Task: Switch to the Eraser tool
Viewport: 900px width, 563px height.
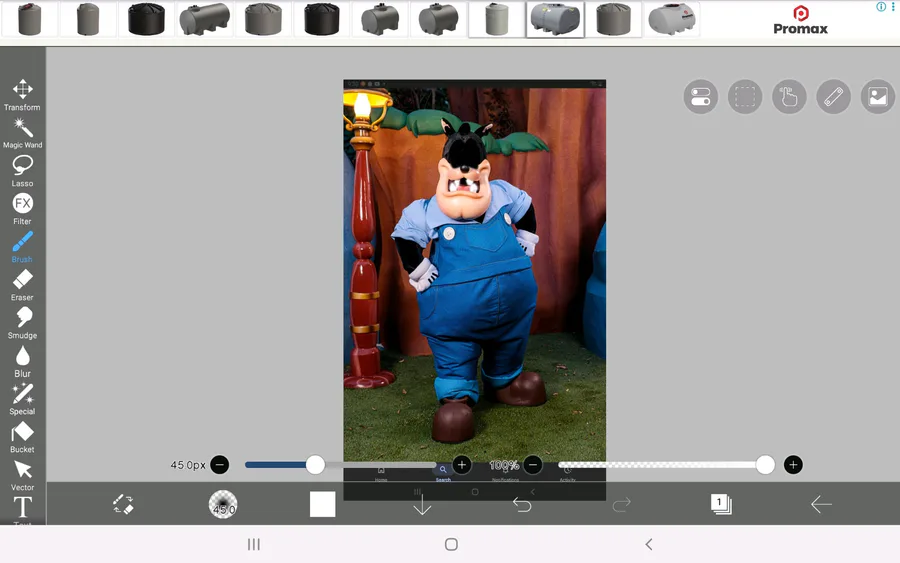Action: 22,285
